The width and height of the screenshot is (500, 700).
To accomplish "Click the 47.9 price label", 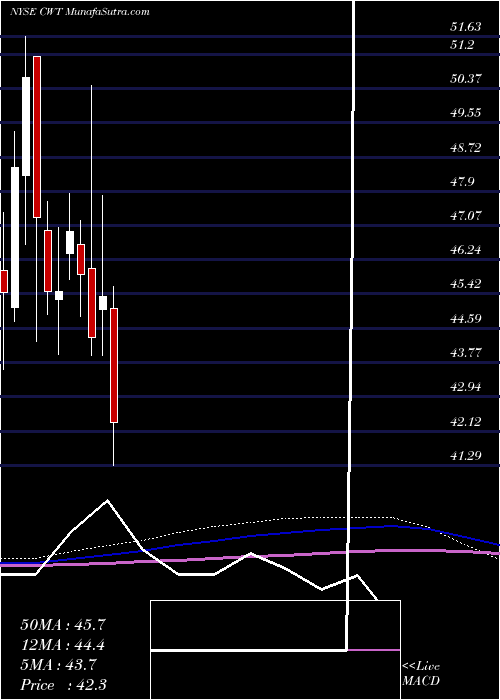I will point(462,181).
